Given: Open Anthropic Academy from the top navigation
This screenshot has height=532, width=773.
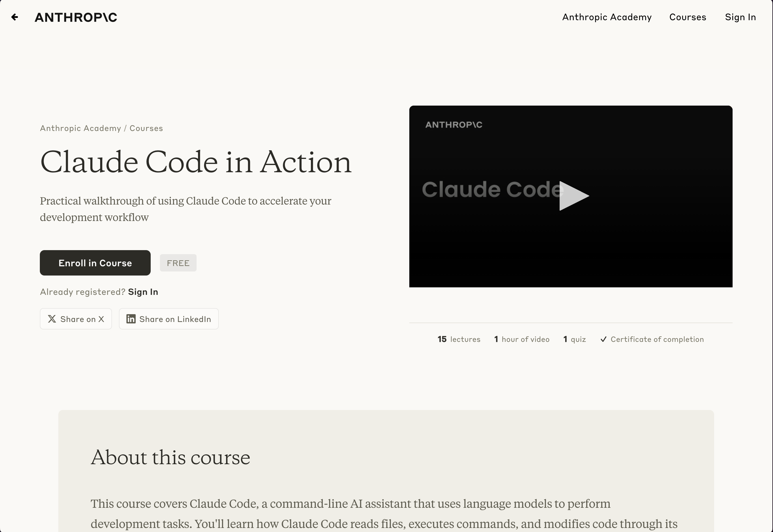Looking at the screenshot, I should [x=607, y=17].
